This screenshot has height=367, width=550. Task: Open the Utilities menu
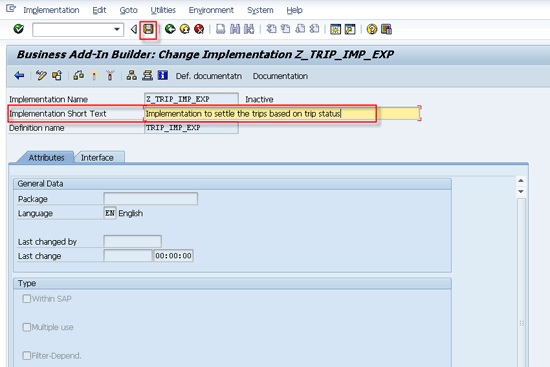[x=163, y=10]
